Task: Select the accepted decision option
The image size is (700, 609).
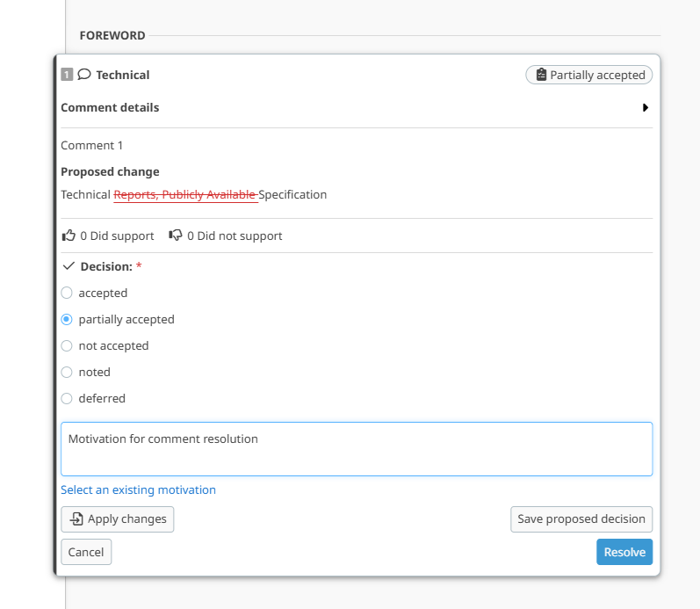Action: pyautogui.click(x=67, y=293)
